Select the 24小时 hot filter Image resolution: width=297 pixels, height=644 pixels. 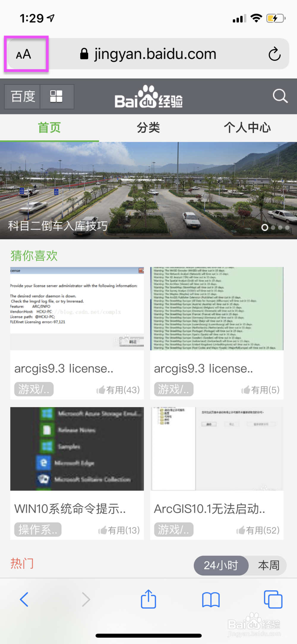[x=221, y=565]
